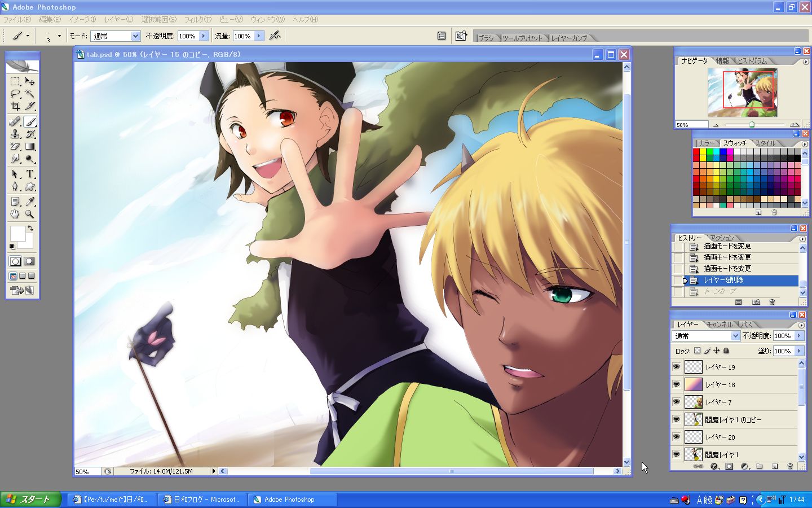This screenshot has width=812, height=508.
Task: Select the Lasso tool
Action: click(15, 94)
